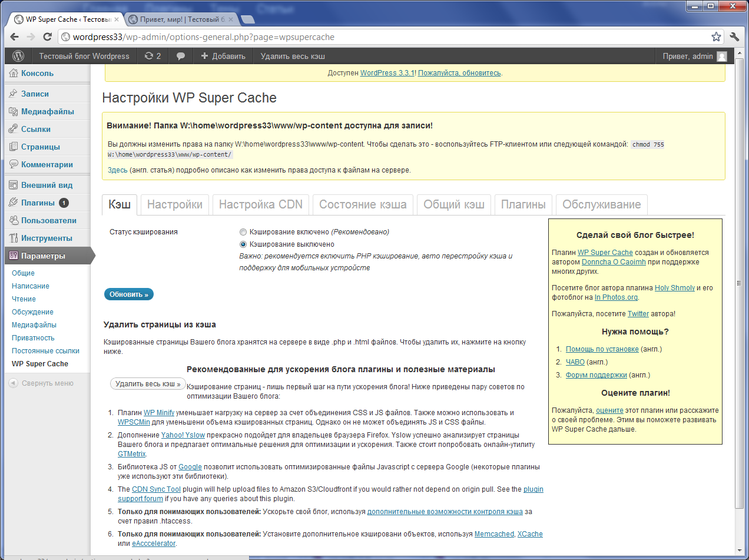Screen dimensions: 749x560
Task: Open the WP Minify plugin link
Action: point(159,413)
